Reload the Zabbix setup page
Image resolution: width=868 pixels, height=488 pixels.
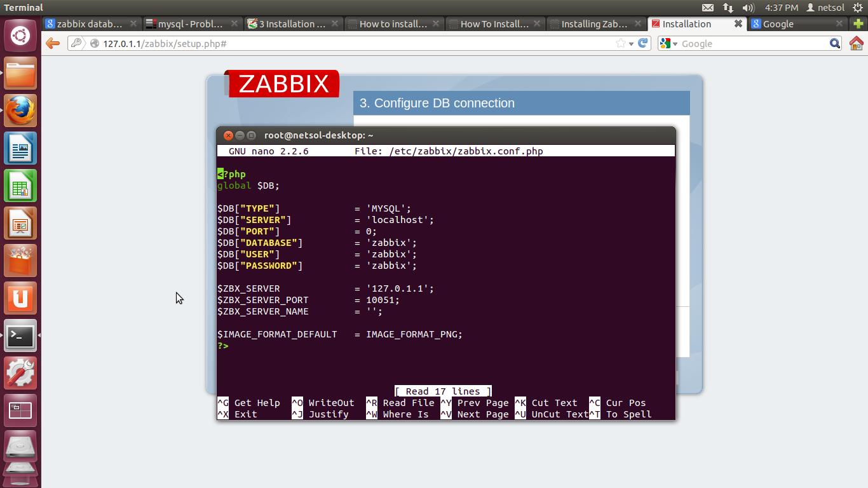point(642,43)
